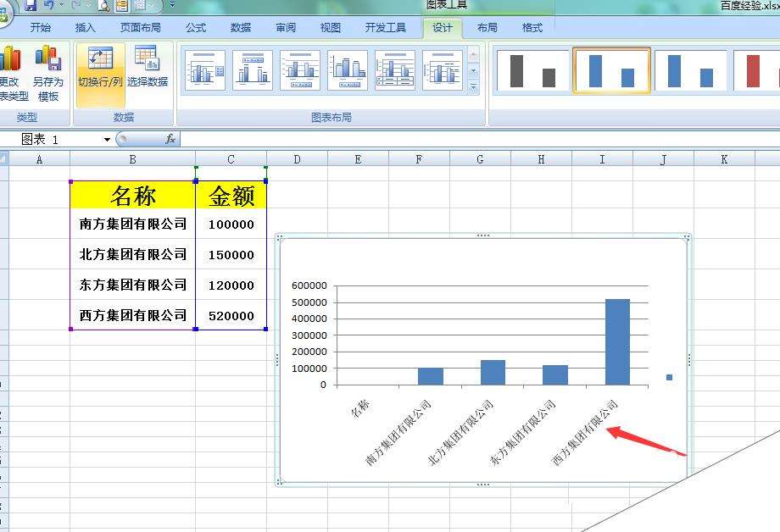Click the cell with value 150000

tap(231, 255)
